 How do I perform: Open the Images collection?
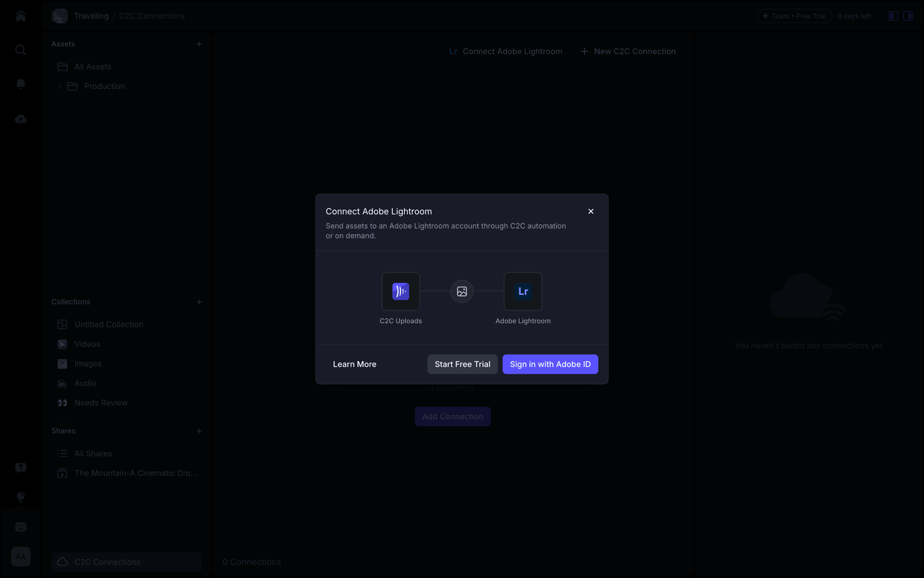126,364
